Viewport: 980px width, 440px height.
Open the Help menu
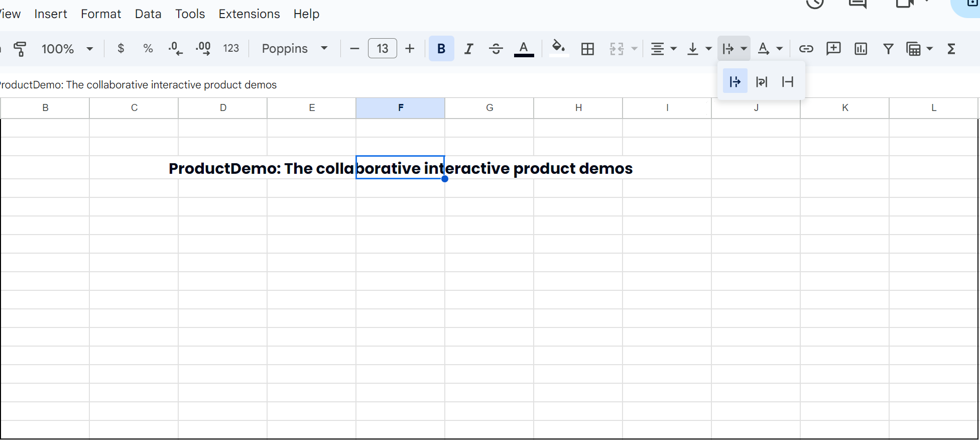coord(306,14)
